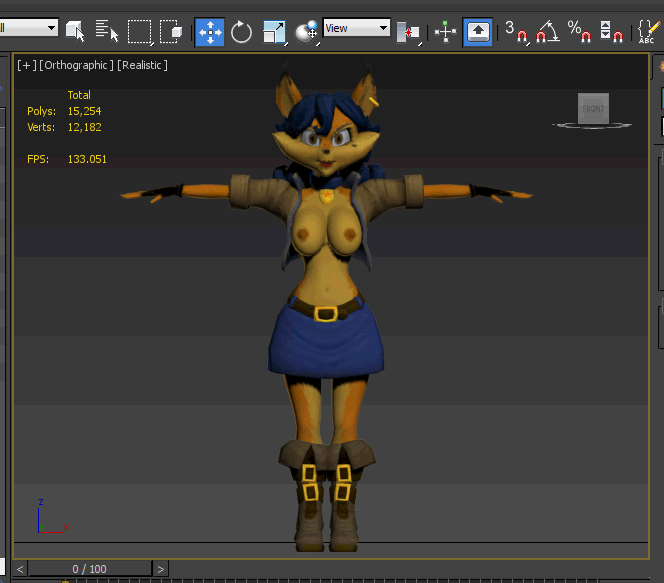Click the Total statistics header

[79, 95]
